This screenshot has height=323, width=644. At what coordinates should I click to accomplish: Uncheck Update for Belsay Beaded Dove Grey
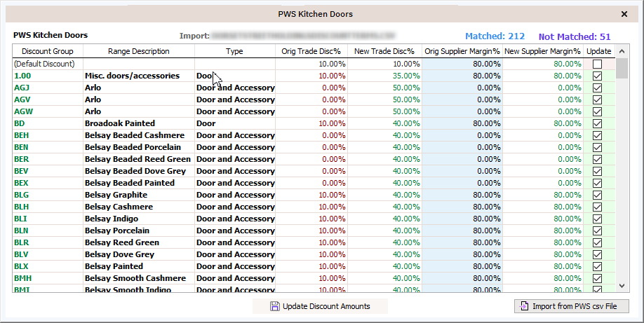[x=597, y=171]
